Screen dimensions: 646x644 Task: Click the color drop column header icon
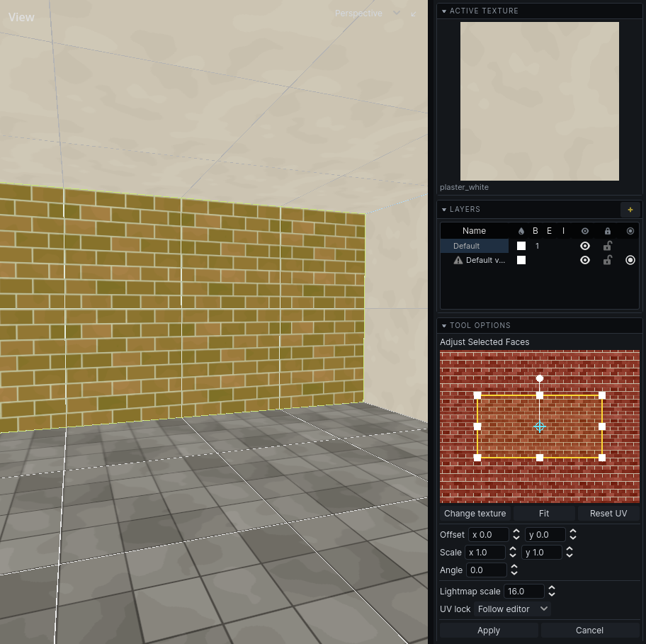click(521, 231)
